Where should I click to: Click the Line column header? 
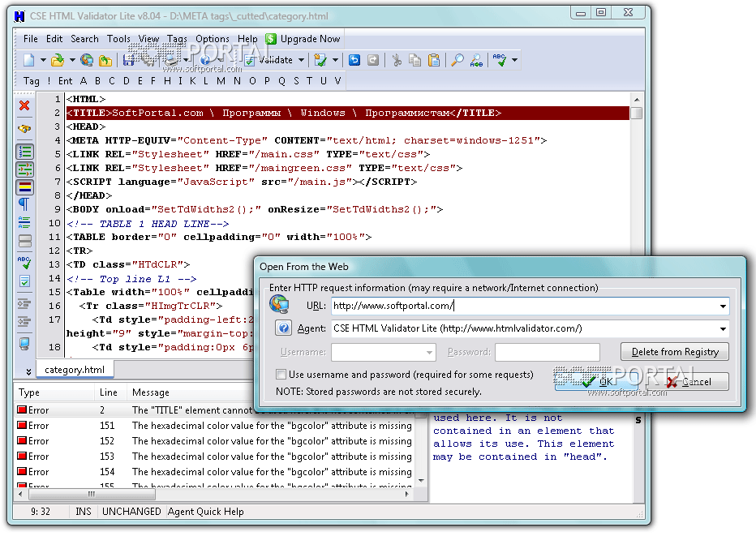110,392
